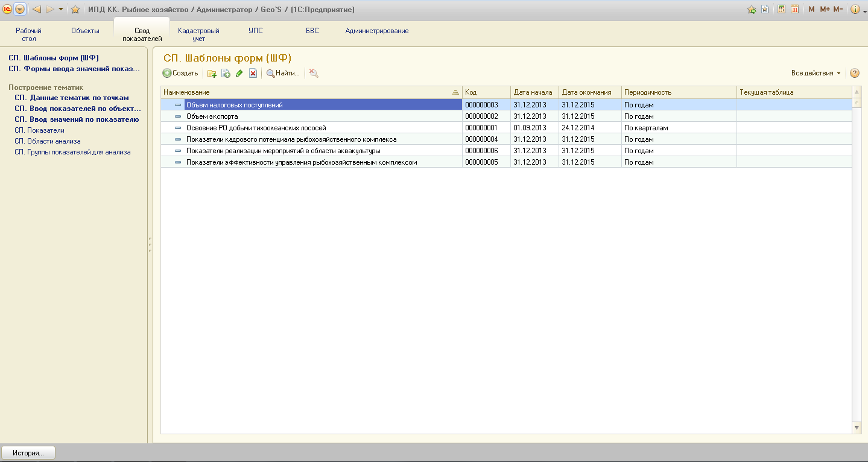Click the copy element icon in toolbar
This screenshot has width=868, height=462.
point(226,74)
